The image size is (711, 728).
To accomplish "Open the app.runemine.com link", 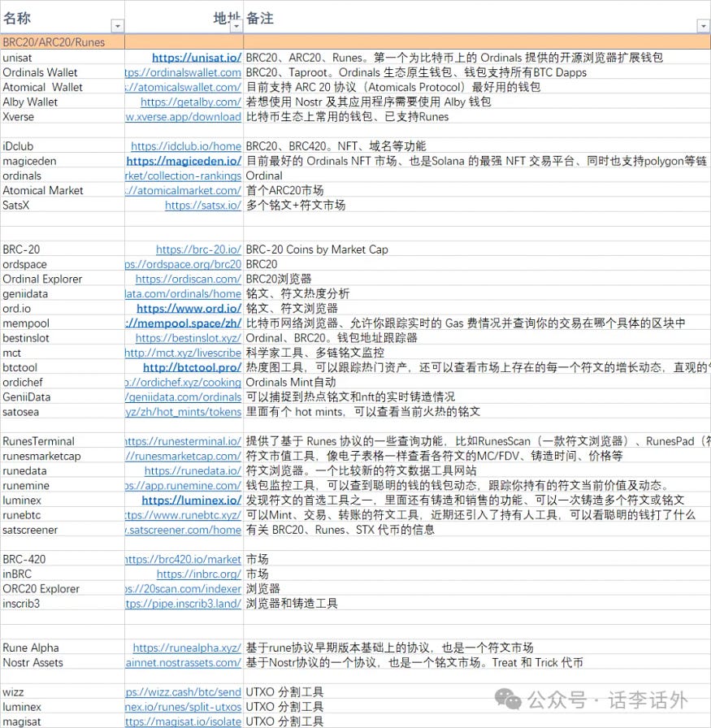I will click(x=183, y=486).
